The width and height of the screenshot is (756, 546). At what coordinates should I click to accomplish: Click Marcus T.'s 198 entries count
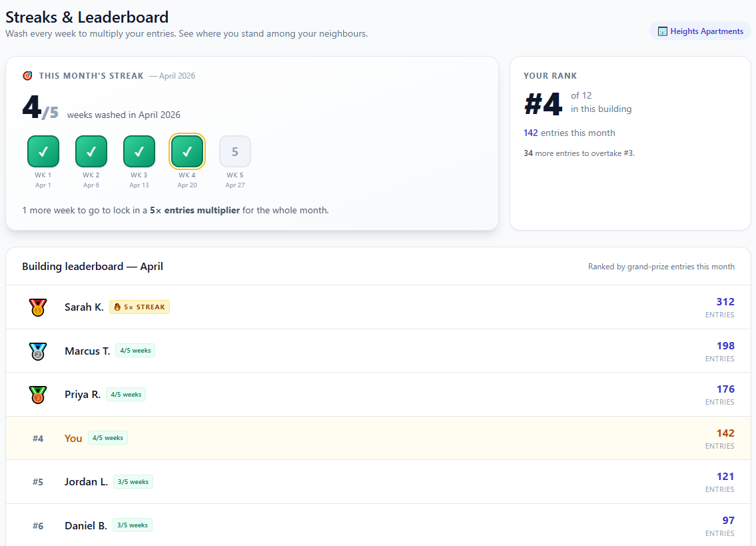[725, 345]
